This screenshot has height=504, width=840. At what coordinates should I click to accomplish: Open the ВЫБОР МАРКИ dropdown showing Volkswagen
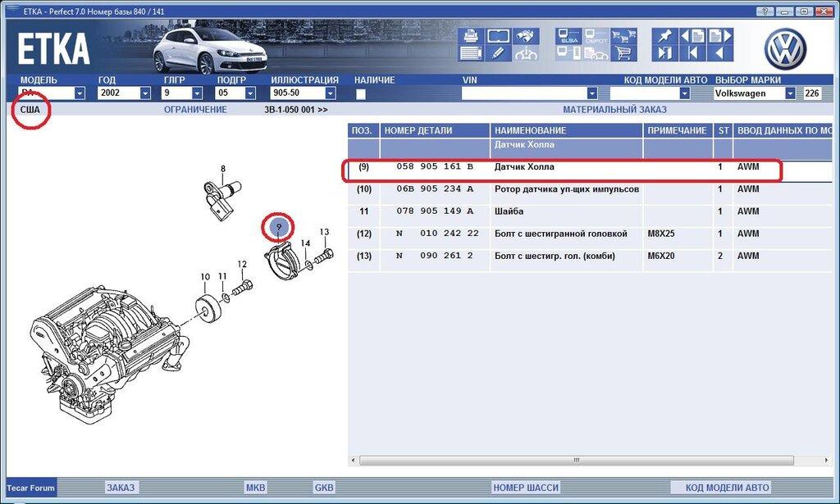pyautogui.click(x=790, y=93)
